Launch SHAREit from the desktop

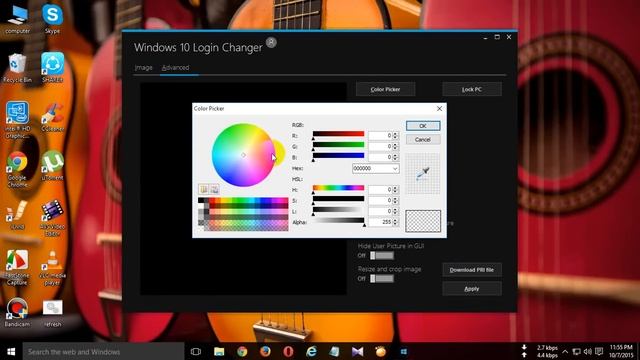point(52,68)
